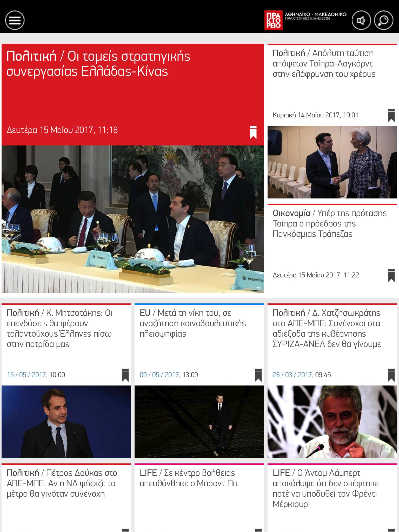This screenshot has height=532, width=399.
Task: Open the Πέτρος Δούκας ΑΠΕ-ΜΠΕ article
Action: coord(62,483)
